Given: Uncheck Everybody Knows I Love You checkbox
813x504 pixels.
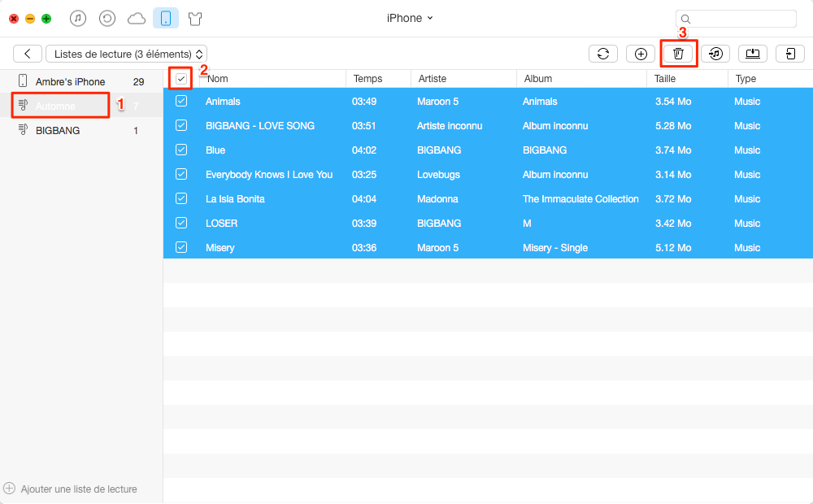Looking at the screenshot, I should click(x=181, y=174).
